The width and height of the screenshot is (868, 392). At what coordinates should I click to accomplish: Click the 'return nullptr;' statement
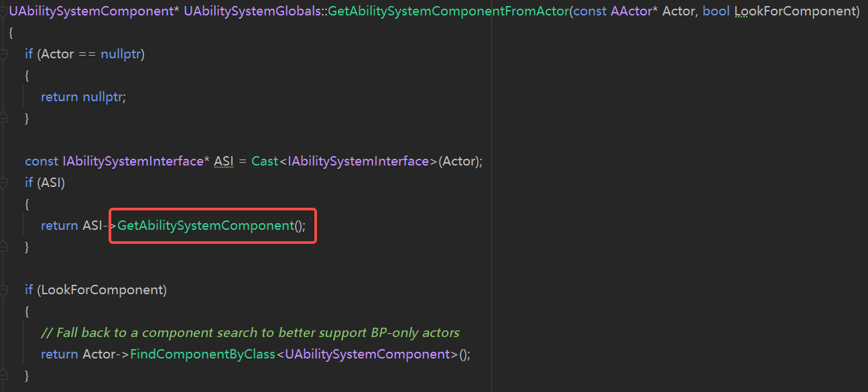click(83, 97)
